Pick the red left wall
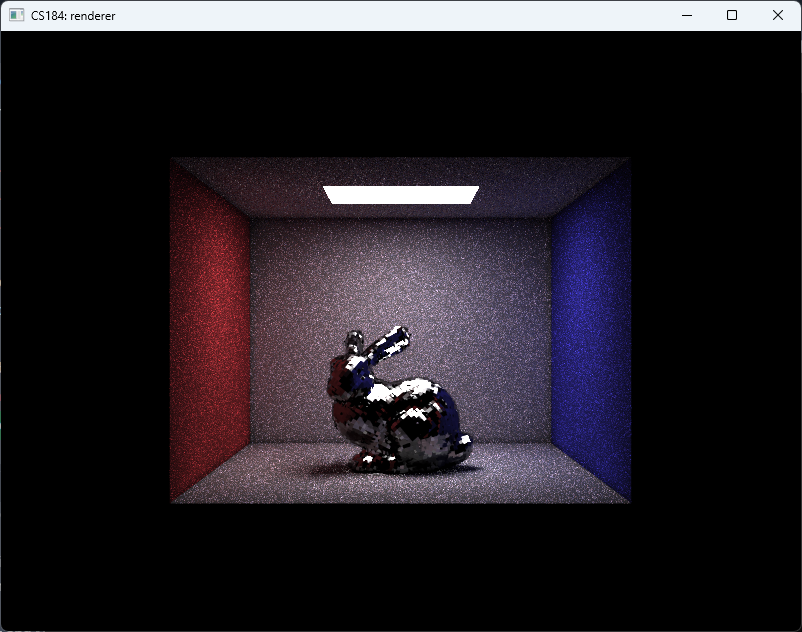Screen dimensions: 802x632 (210, 330)
